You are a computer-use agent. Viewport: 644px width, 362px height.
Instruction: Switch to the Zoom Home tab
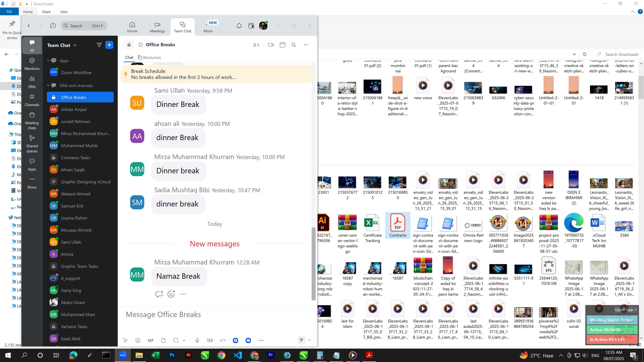[x=132, y=27]
